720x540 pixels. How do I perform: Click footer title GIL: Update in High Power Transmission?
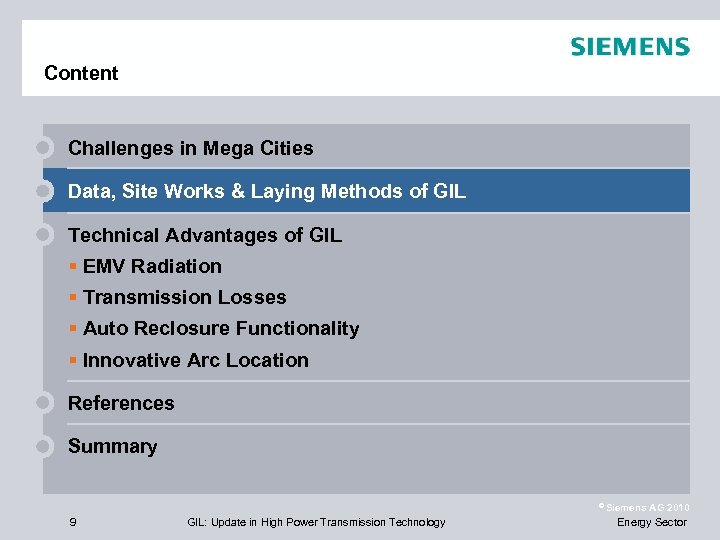[x=316, y=522]
